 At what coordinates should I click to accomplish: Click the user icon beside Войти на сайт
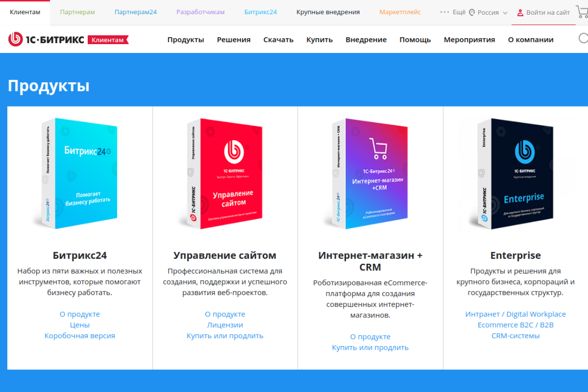(520, 12)
